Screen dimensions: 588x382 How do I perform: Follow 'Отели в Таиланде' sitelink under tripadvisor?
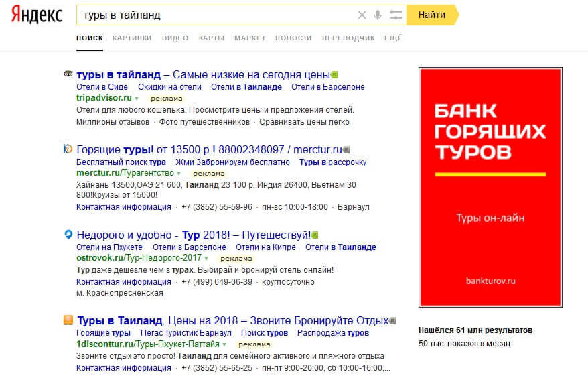pos(246,87)
